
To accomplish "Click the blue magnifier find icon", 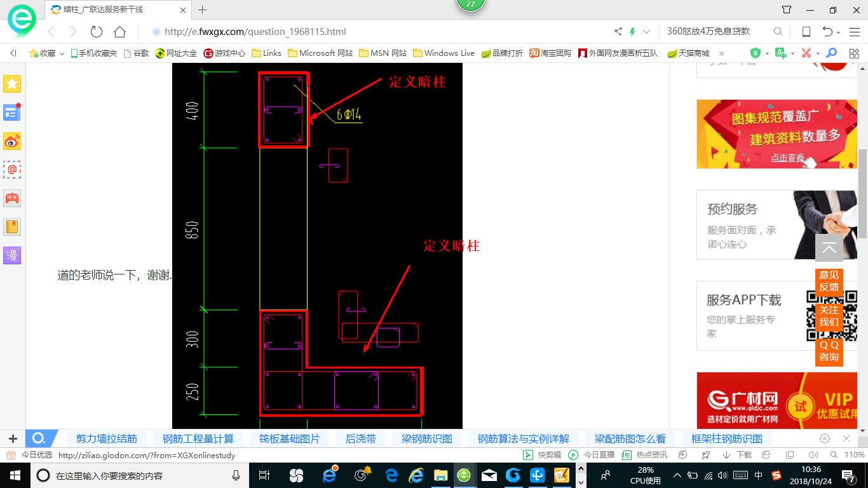I will coord(831,53).
